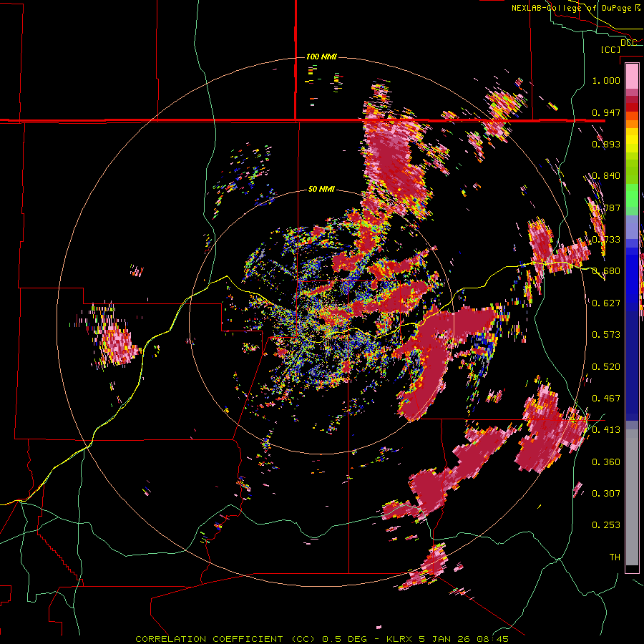Click the [CC] legend heading
The image size is (644, 644).
610,49
